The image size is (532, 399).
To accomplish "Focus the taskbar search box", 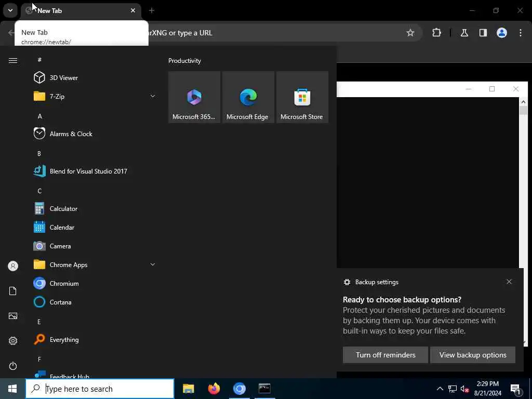I will [x=100, y=389].
